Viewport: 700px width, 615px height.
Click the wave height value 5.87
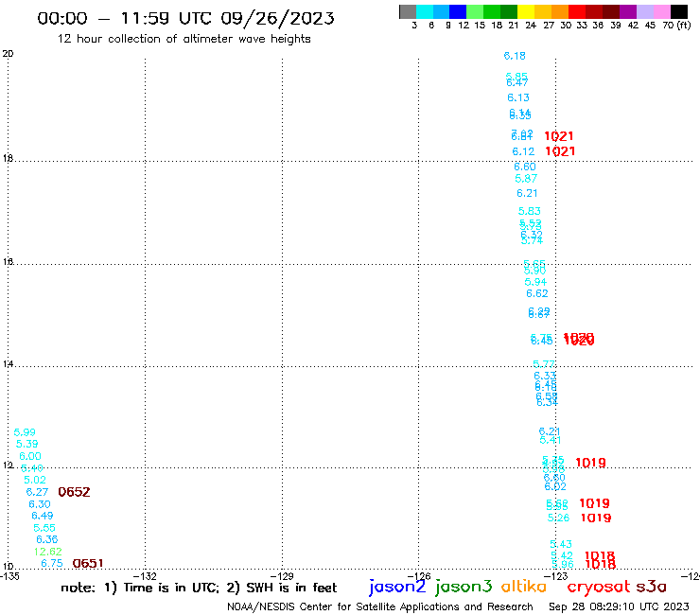pyautogui.click(x=526, y=179)
